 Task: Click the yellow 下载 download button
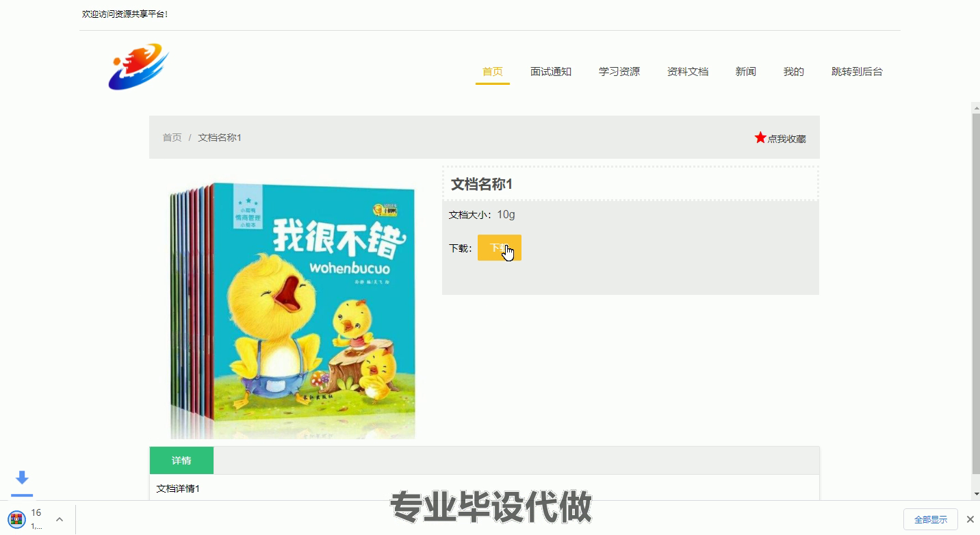point(500,248)
